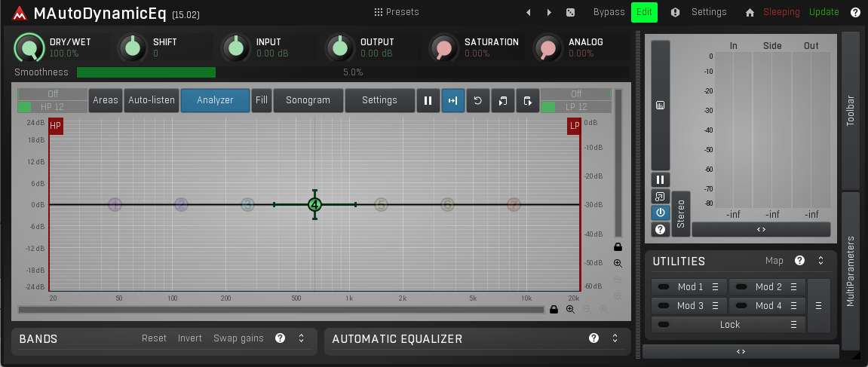868x367 pixels.
Task: Select band 1 node on the EQ graph
Action: click(115, 205)
